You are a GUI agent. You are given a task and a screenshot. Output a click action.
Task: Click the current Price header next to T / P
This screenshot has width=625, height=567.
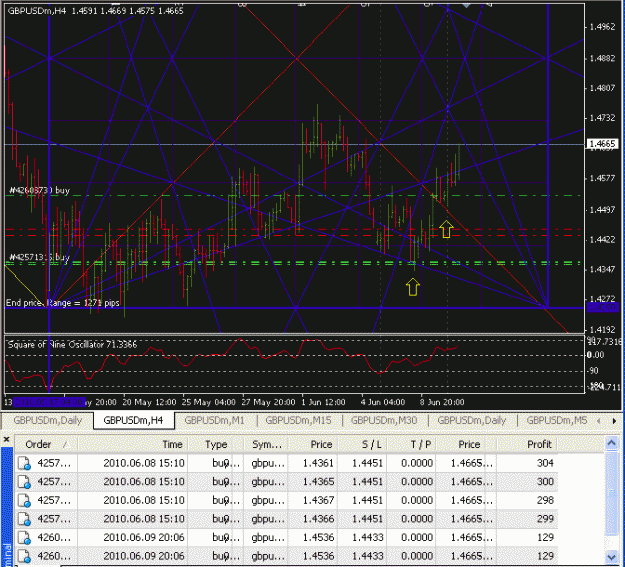click(x=466, y=444)
